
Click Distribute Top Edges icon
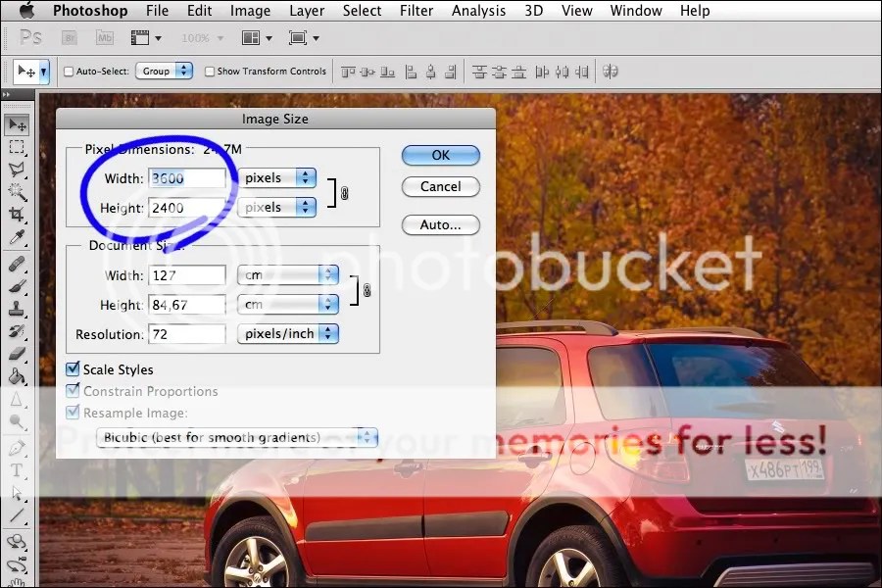[x=479, y=72]
